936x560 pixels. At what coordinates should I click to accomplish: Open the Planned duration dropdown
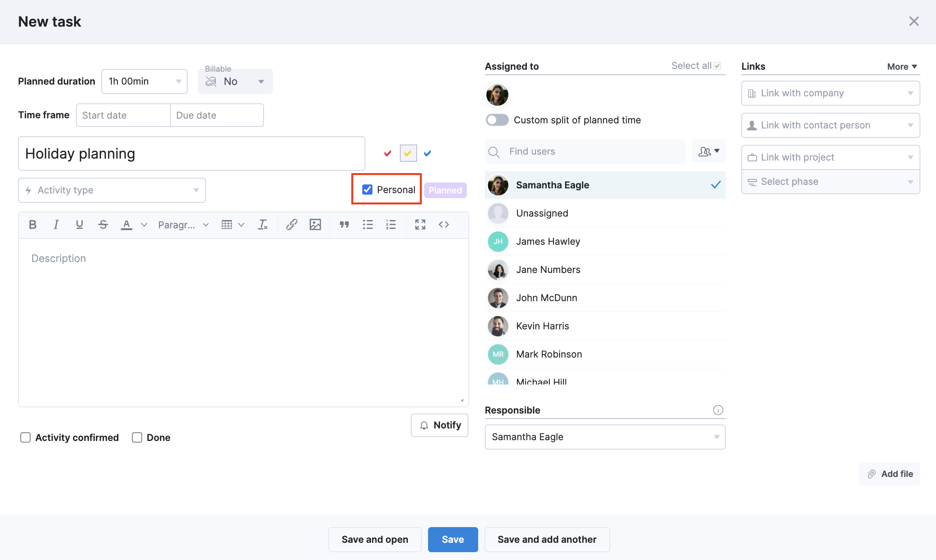pyautogui.click(x=144, y=81)
